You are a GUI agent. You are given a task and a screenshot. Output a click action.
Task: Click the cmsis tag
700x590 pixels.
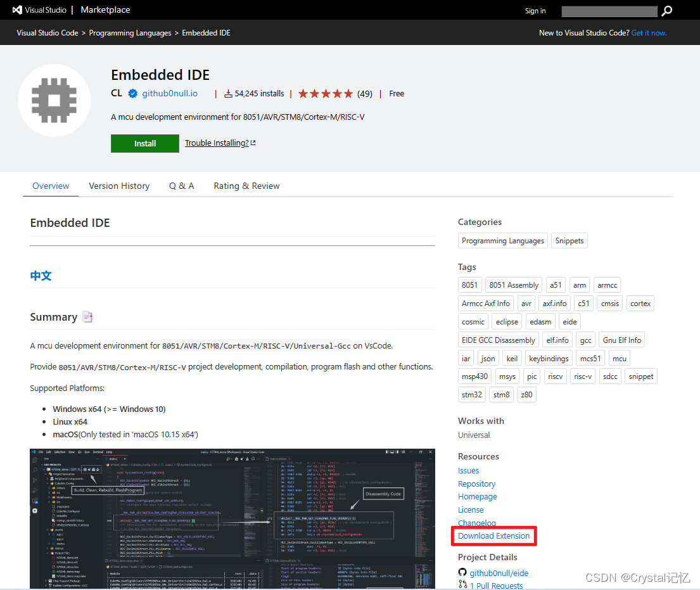coord(610,304)
